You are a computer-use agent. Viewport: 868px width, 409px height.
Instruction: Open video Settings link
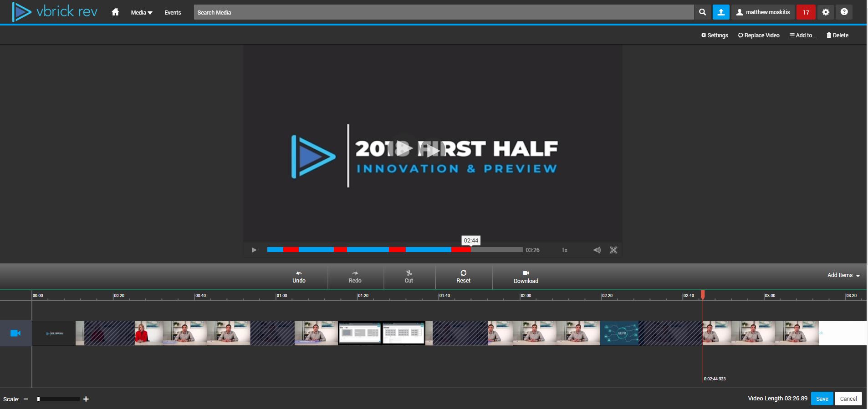point(715,35)
